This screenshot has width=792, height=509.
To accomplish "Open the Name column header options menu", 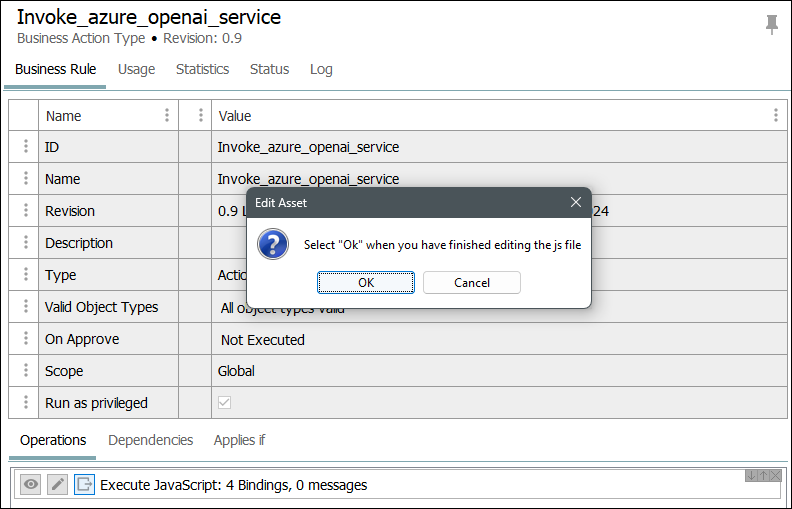I will (167, 115).
